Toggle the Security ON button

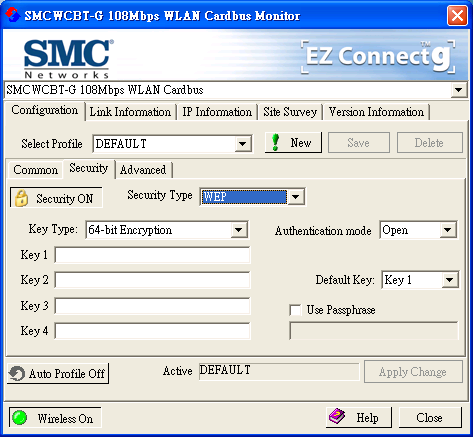tap(56, 198)
